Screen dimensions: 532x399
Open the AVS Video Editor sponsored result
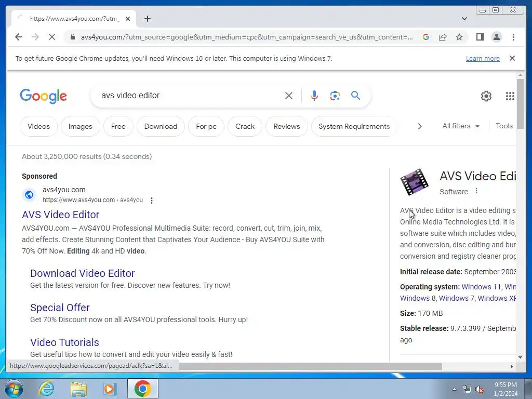point(61,215)
